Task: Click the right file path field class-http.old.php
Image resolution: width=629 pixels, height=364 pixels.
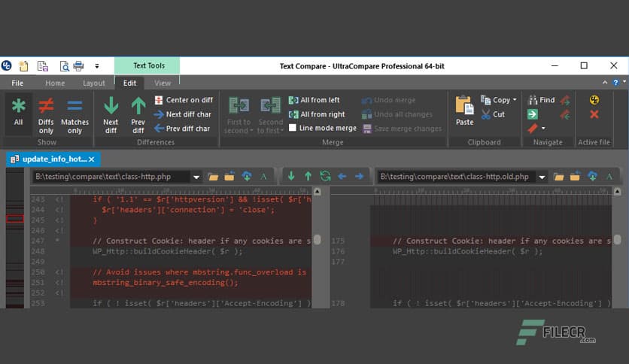Action: click(457, 177)
